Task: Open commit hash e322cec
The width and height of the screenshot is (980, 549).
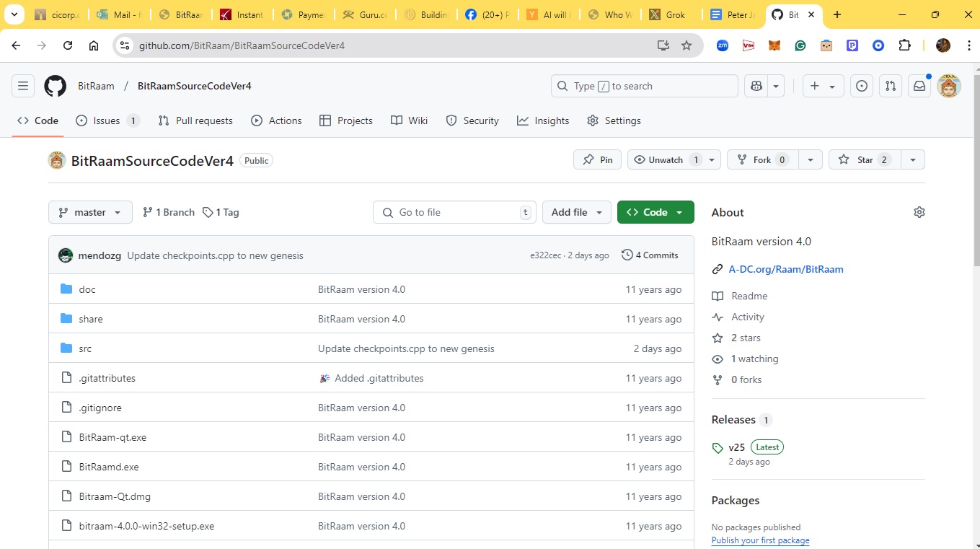Action: (x=545, y=255)
